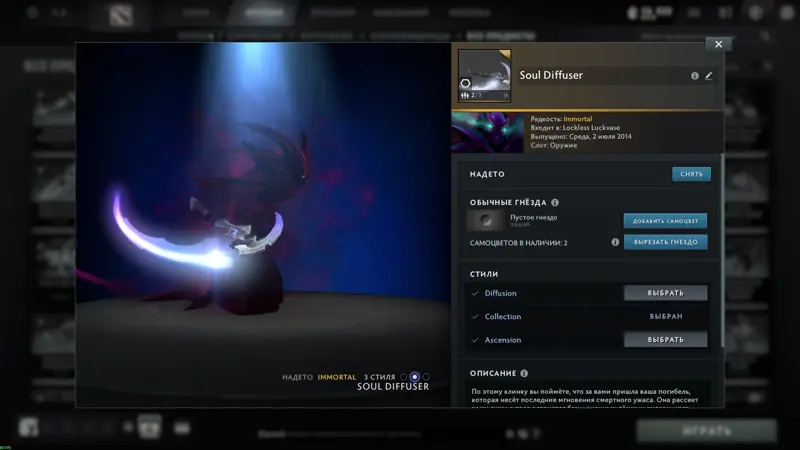Screen dimensions: 800x450
Task: Click the Immortal rarity text in details
Action: (x=578, y=119)
